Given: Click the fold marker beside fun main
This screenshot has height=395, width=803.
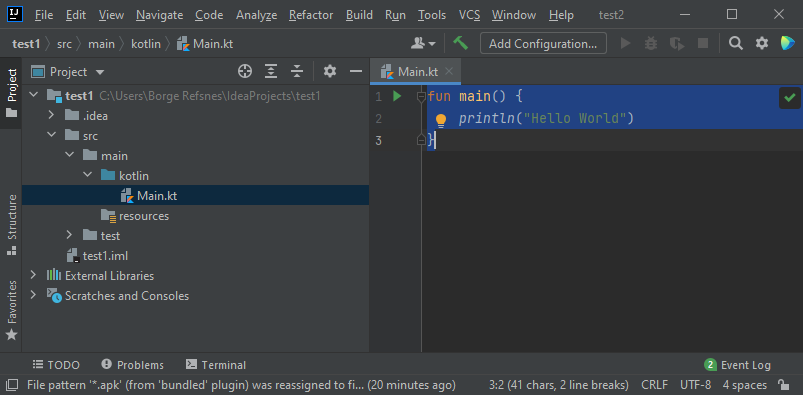Looking at the screenshot, I should pyautogui.click(x=421, y=96).
